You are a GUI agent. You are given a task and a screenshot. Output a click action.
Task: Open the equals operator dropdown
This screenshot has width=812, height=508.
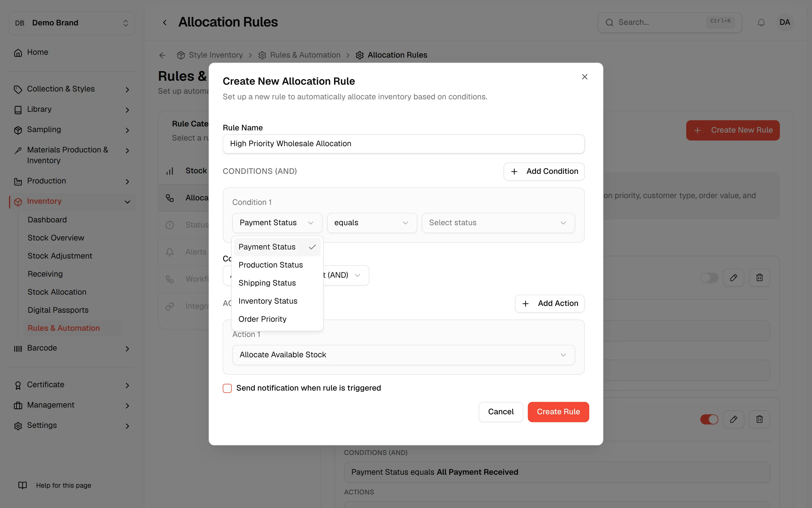pyautogui.click(x=372, y=223)
